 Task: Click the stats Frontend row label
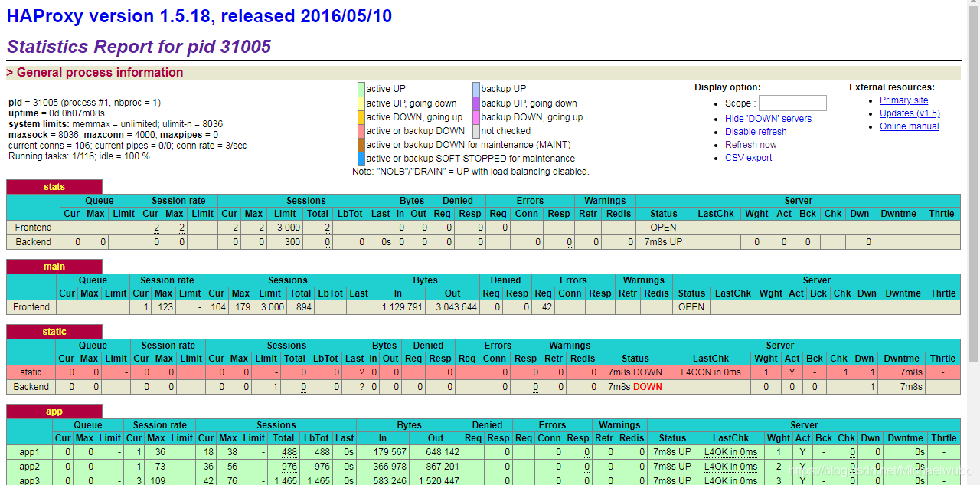pos(33,228)
